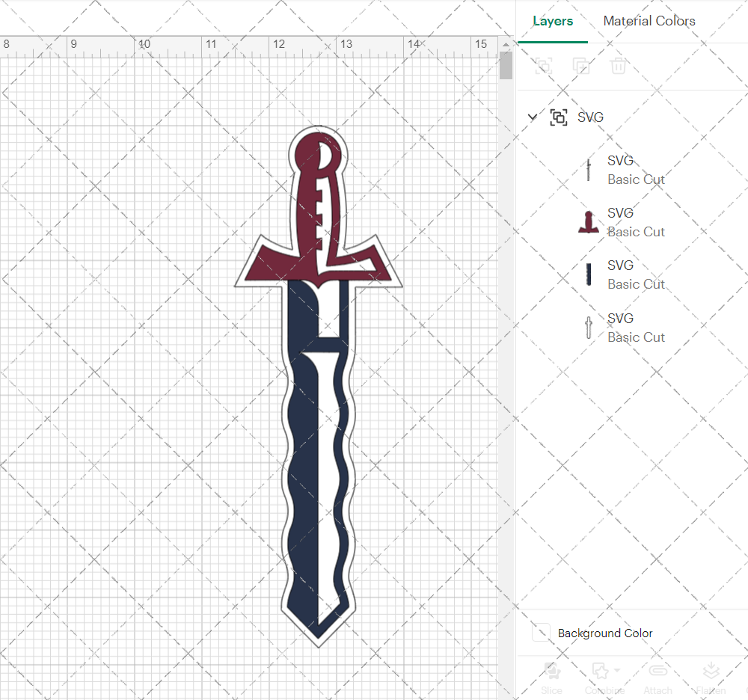Image resolution: width=748 pixels, height=700 pixels.
Task: Open the Combine menu
Action: tap(605, 678)
